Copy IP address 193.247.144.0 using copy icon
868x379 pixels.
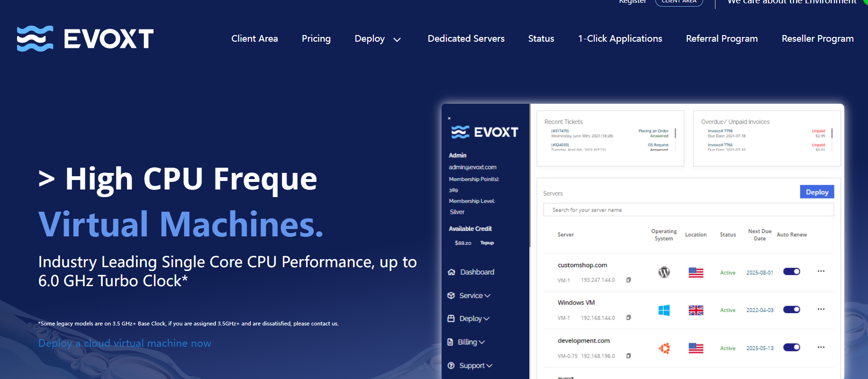[629, 280]
